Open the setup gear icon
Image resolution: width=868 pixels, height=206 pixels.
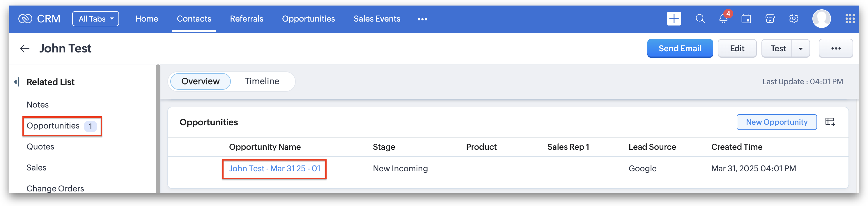[x=793, y=19]
